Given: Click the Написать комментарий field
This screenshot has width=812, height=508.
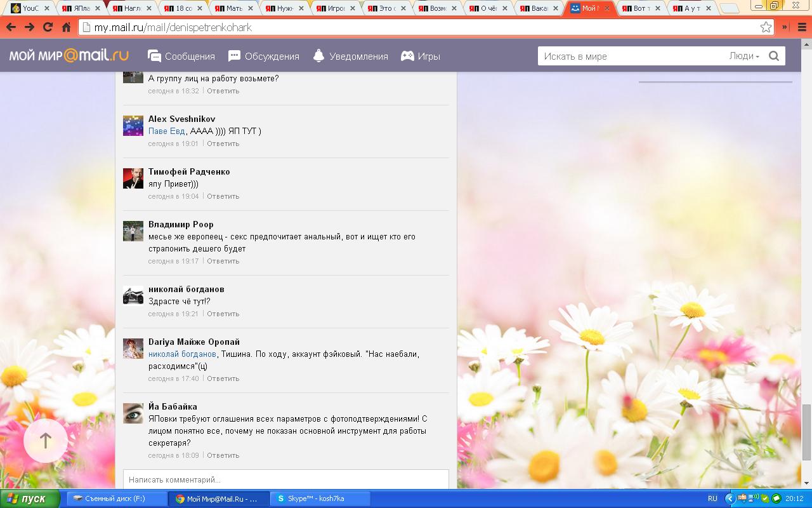Looking at the screenshot, I should tap(285, 479).
